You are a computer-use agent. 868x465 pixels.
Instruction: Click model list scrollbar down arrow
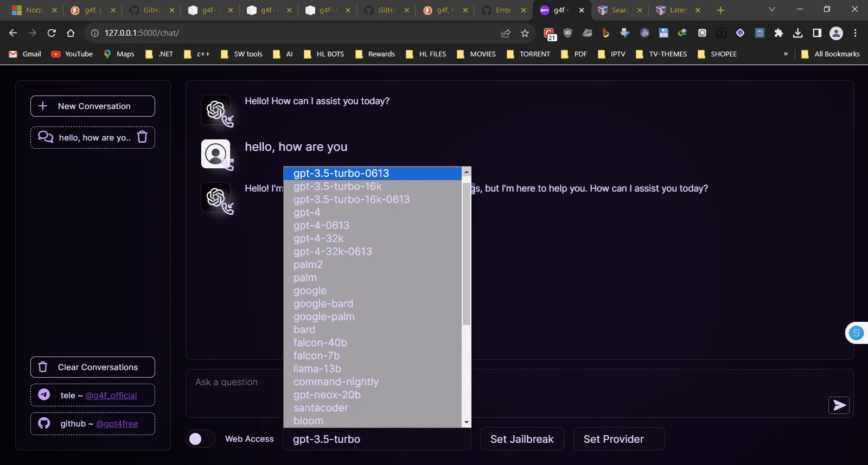[x=466, y=423]
